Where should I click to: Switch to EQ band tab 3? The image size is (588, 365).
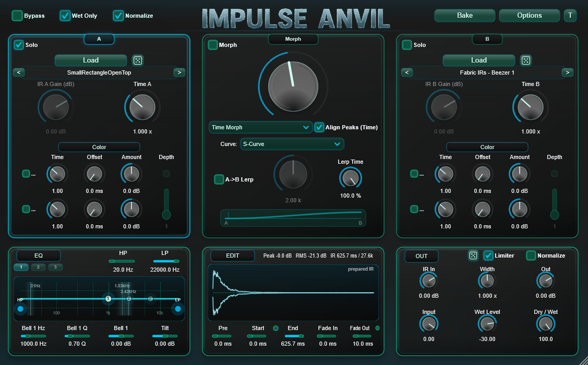(55, 267)
